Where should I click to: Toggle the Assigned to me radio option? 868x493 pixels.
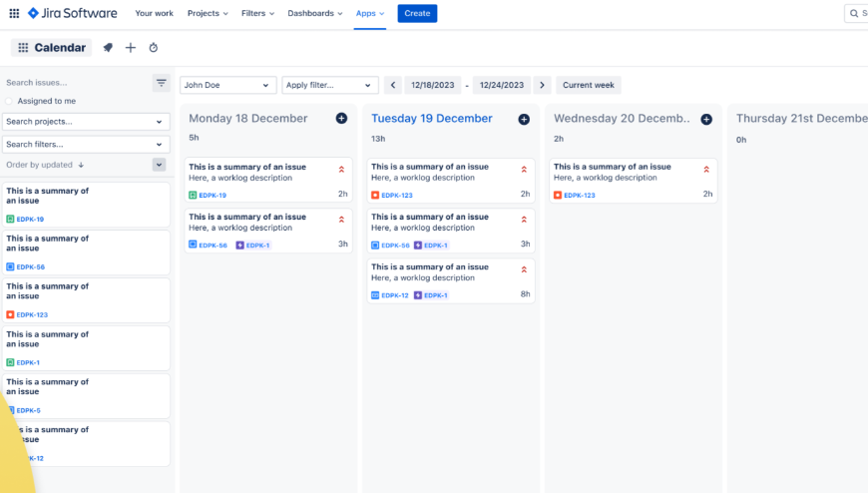[10, 102]
